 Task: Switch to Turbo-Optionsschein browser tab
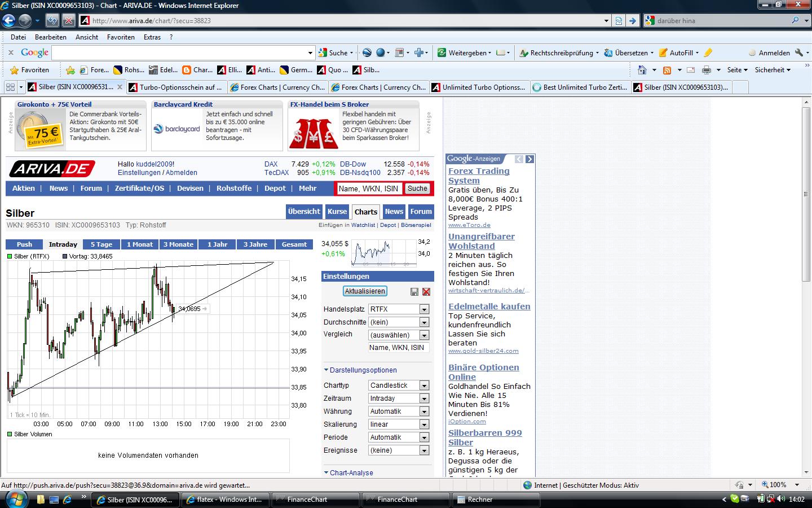tap(176, 87)
